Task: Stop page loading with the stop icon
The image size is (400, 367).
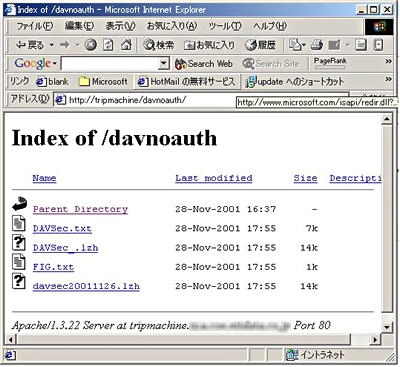Action: pos(90,45)
